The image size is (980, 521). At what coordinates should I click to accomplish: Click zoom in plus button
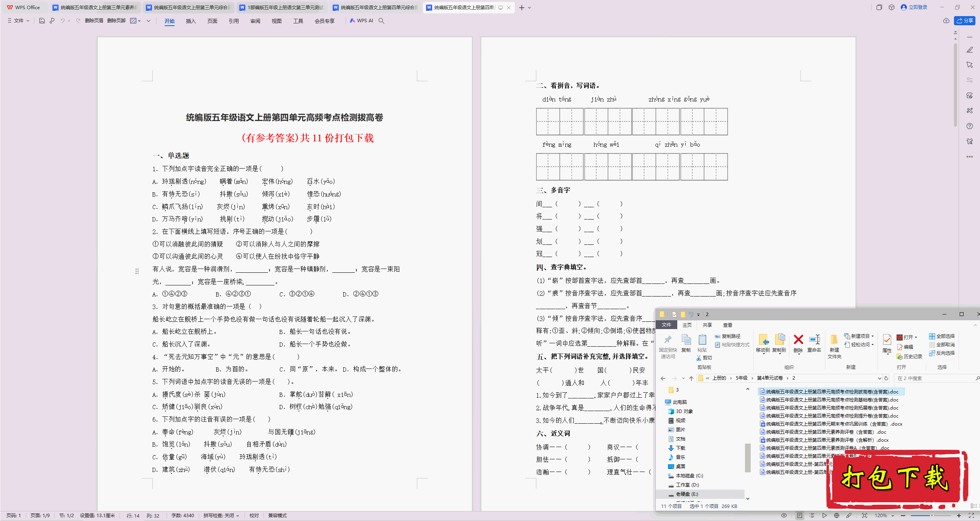(x=959, y=516)
